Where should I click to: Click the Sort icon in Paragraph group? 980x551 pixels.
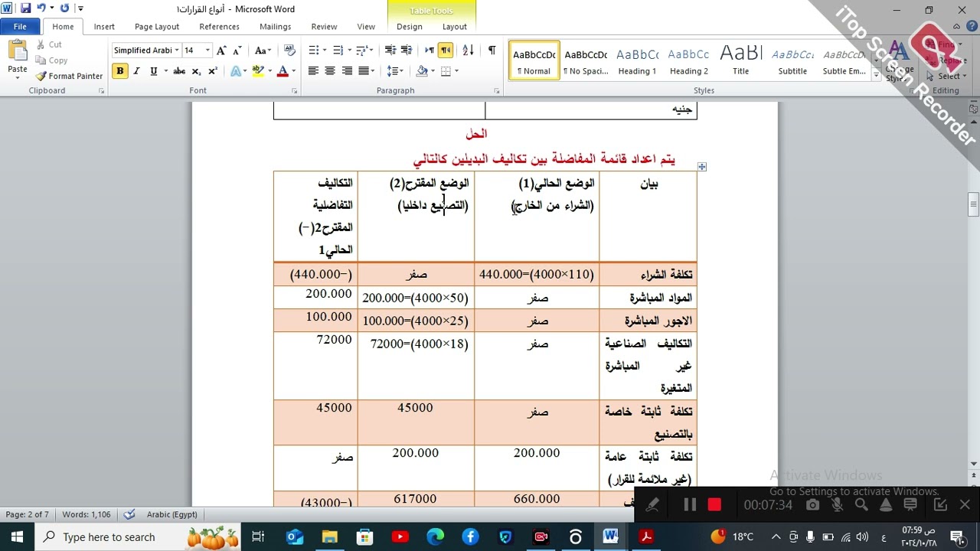469,51
